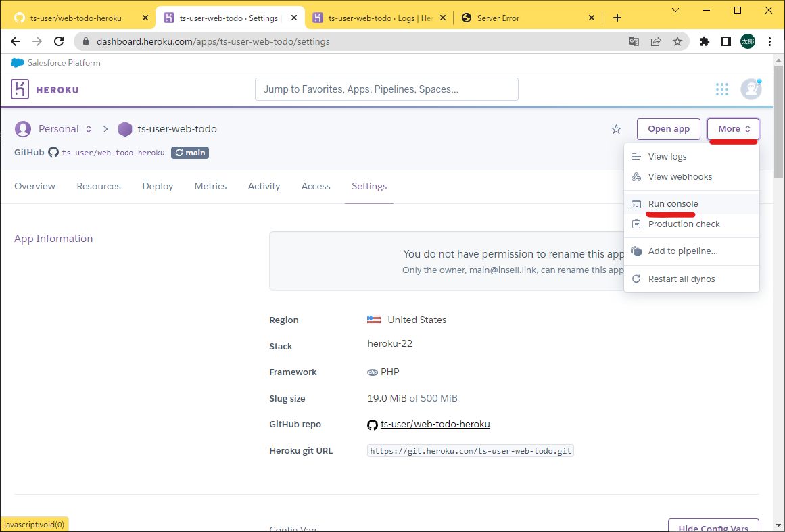Reload the page with refresh icon
This screenshot has width=785, height=532.
(x=59, y=41)
